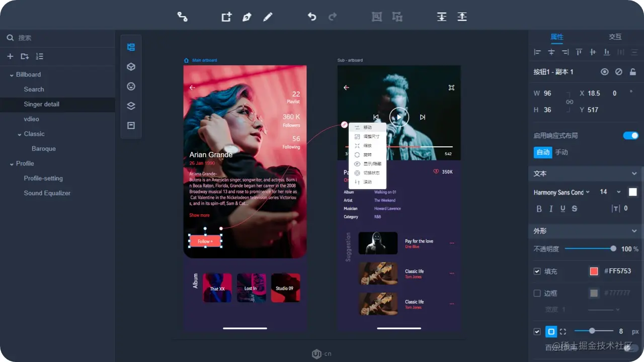This screenshot has width=644, height=362.
Task: Choose 移动 from the interaction menu
Action: (x=367, y=128)
